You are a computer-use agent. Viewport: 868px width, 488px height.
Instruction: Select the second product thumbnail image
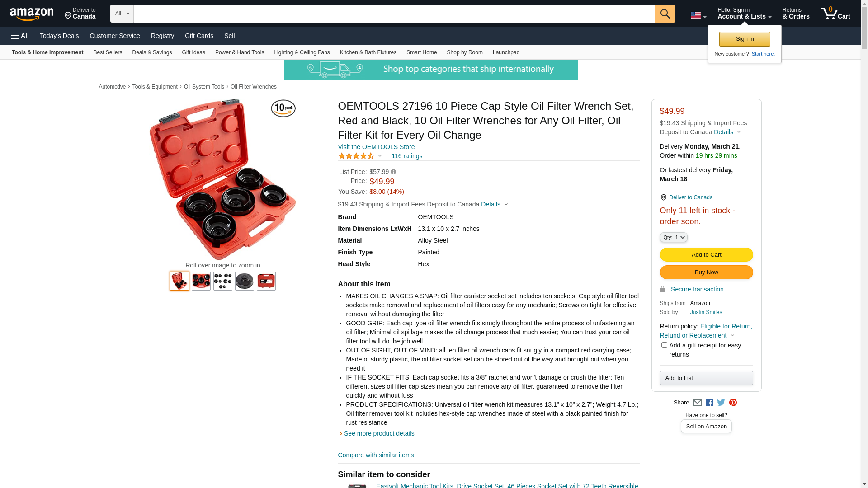[x=201, y=281]
